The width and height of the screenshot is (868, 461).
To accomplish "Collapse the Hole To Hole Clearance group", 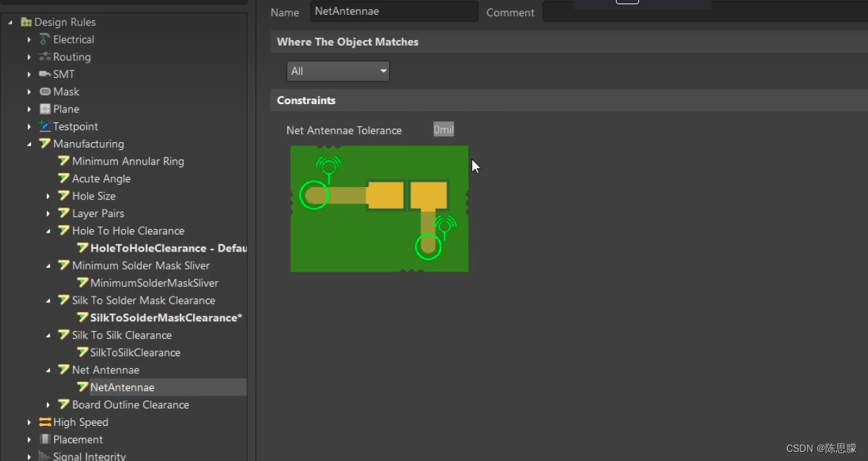I will coord(48,230).
